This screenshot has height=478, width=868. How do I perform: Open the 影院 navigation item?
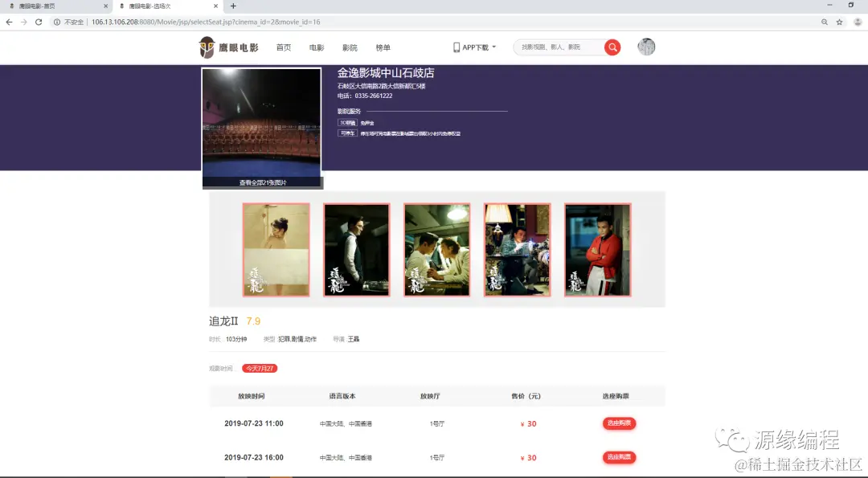pyautogui.click(x=350, y=47)
